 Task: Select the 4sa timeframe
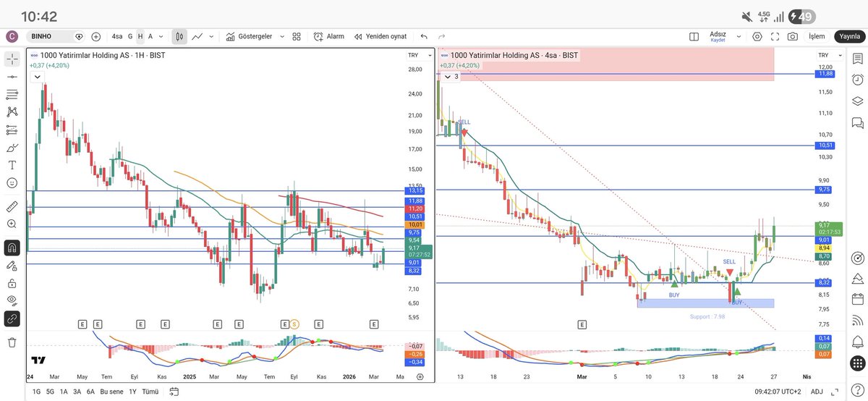[116, 36]
